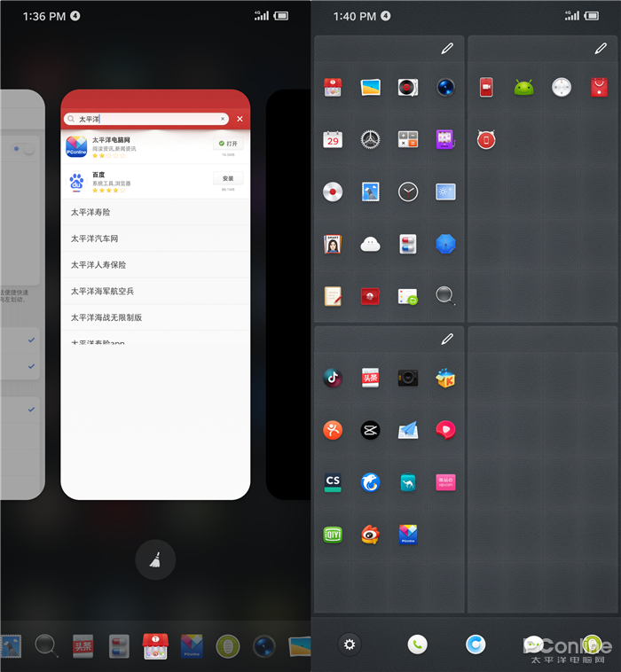Viewport: 621px width, 672px height.
Task: Select the 太平洋寿险 suggestion
Action: coord(155,212)
